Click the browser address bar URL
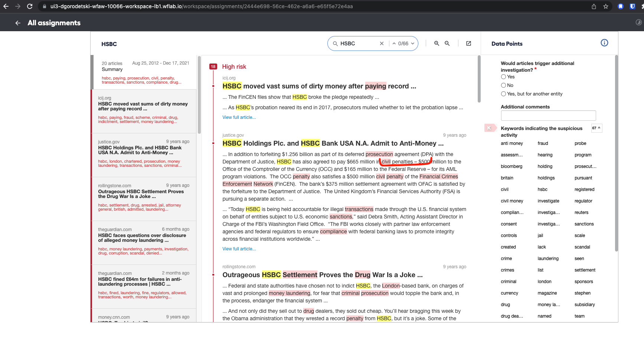 coord(202,6)
